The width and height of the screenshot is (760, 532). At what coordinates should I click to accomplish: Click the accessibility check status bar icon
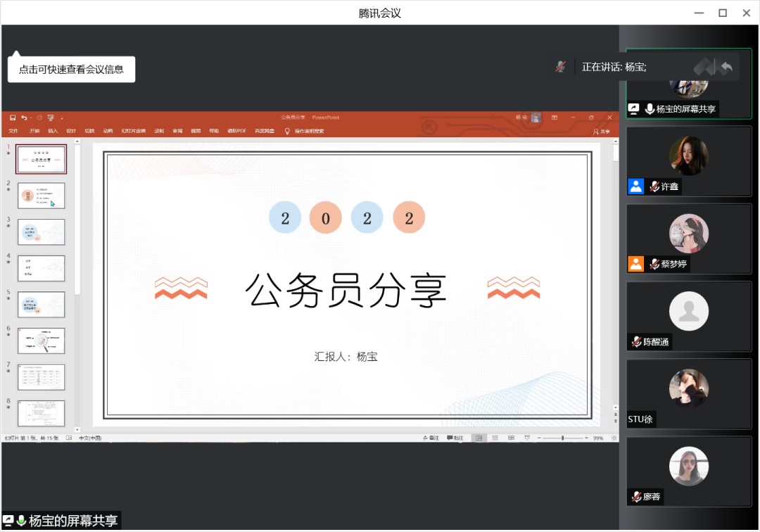(69, 438)
